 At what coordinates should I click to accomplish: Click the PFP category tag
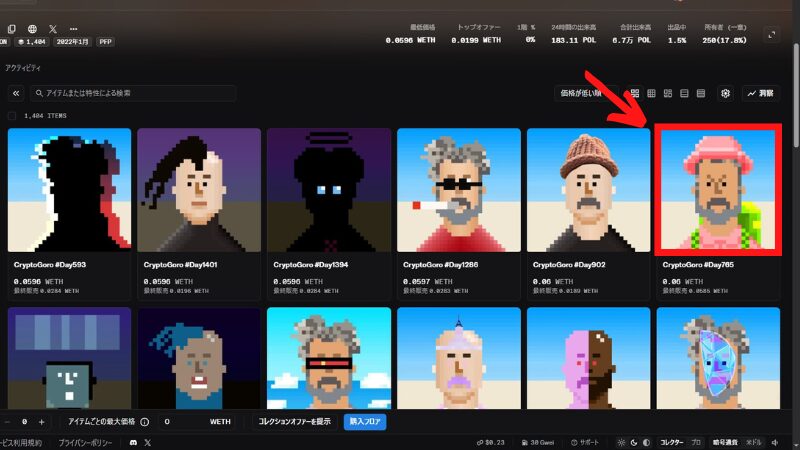pos(106,42)
